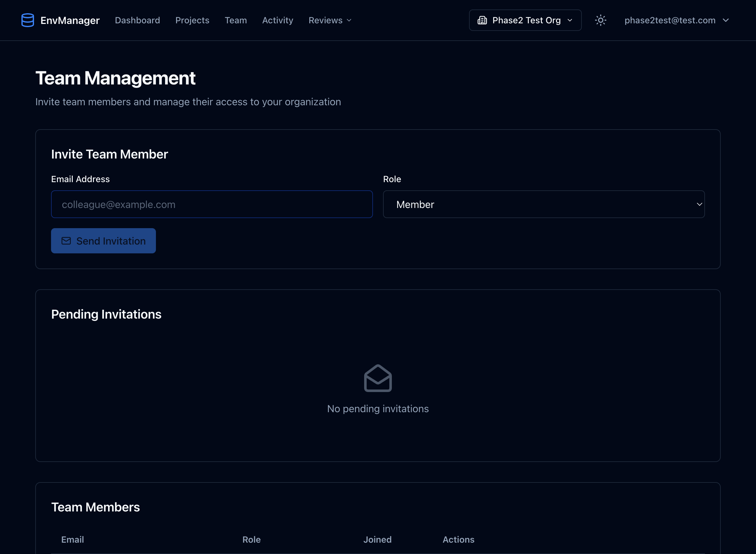Open the Projects page
This screenshot has height=554, width=756.
192,20
